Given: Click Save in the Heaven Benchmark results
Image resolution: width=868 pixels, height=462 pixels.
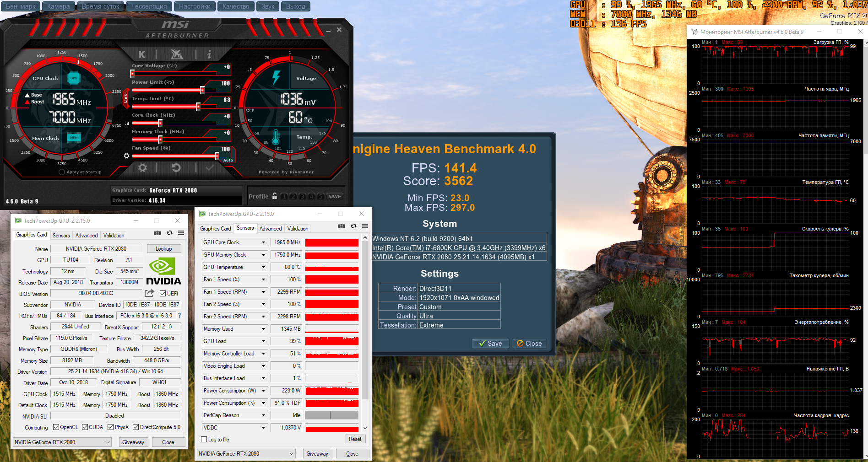Looking at the screenshot, I should coord(490,344).
